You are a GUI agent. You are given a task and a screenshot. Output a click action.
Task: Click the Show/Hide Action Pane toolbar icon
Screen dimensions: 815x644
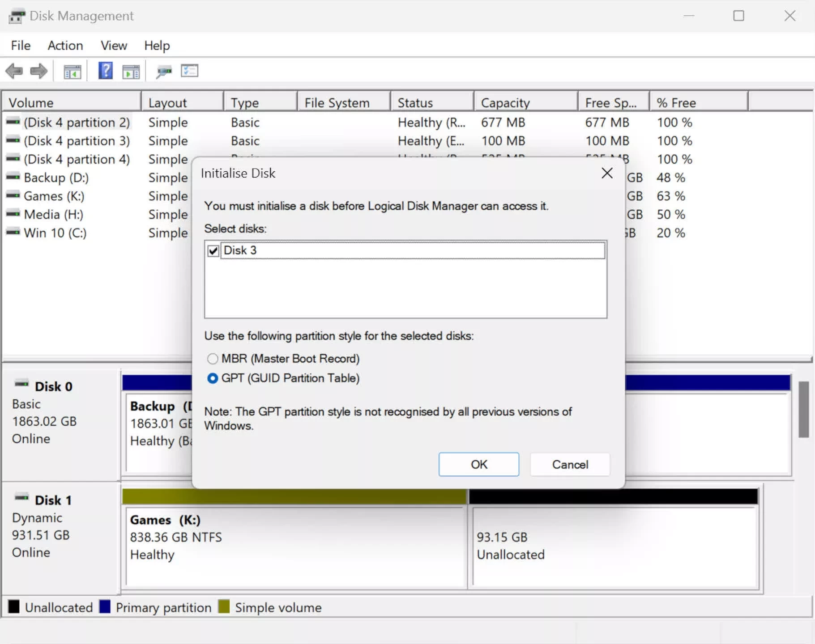point(131,71)
